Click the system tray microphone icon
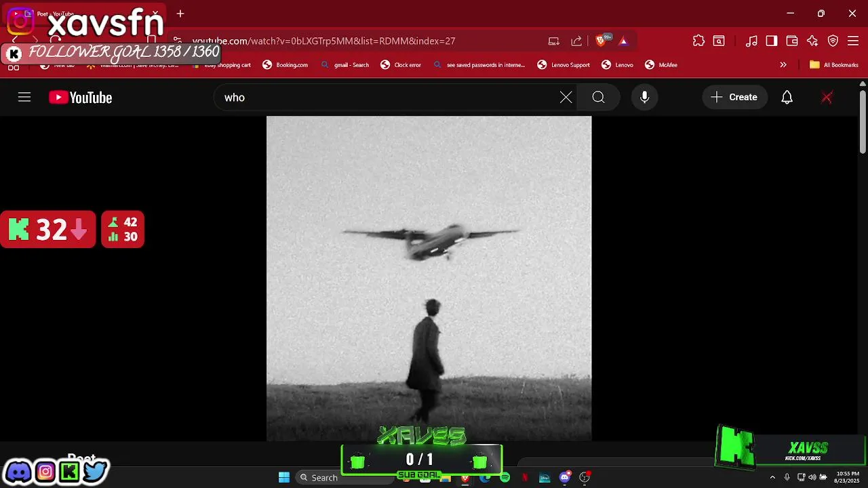 click(787, 478)
